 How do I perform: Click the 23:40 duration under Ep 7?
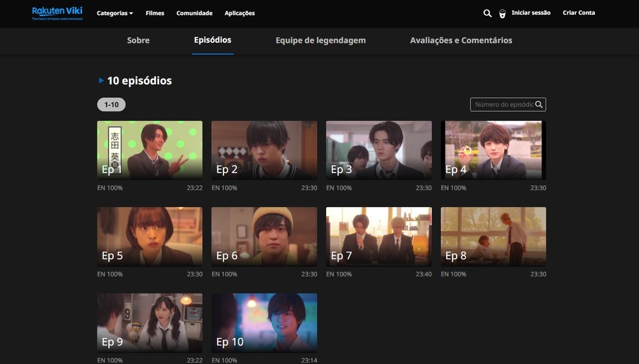coord(423,274)
